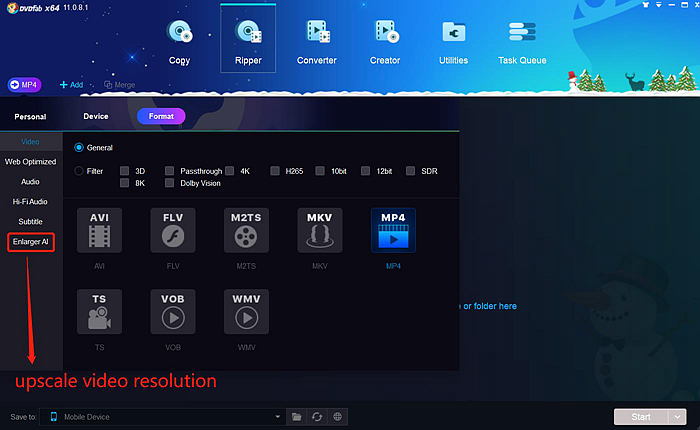Choose the FLV format icon
The image size is (700, 430).
click(x=173, y=230)
